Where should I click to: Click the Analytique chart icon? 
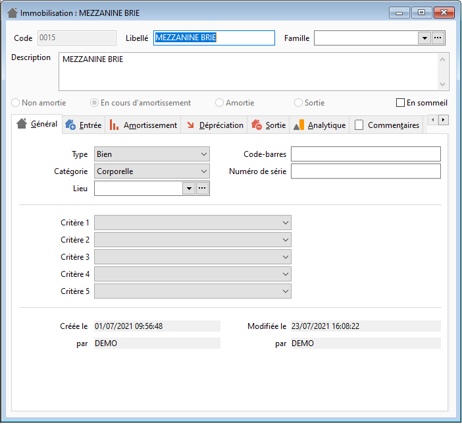coord(299,125)
